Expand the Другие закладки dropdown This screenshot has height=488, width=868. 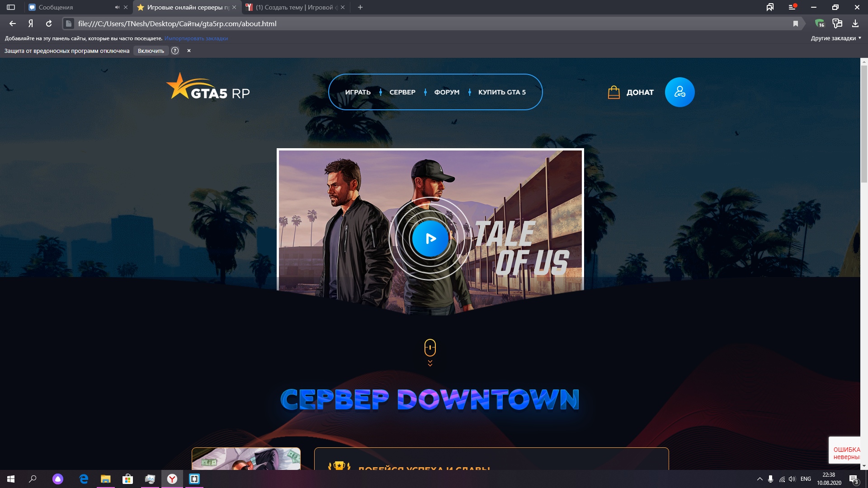(836, 38)
